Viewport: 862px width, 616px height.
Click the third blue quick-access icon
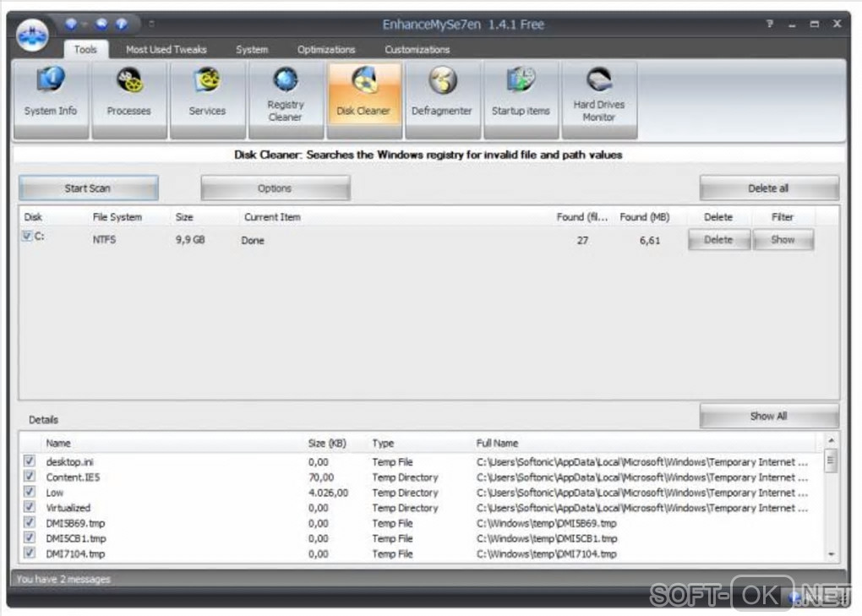(x=122, y=25)
